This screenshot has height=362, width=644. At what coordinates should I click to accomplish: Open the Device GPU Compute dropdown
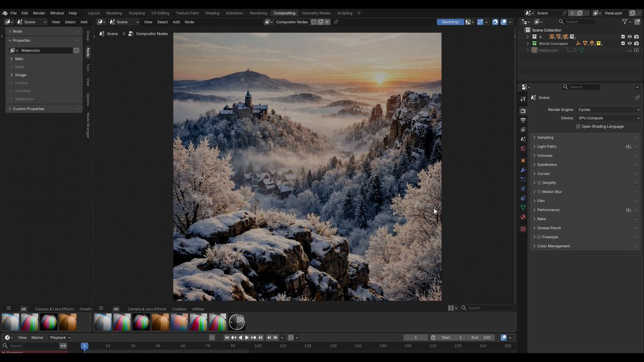click(x=608, y=118)
